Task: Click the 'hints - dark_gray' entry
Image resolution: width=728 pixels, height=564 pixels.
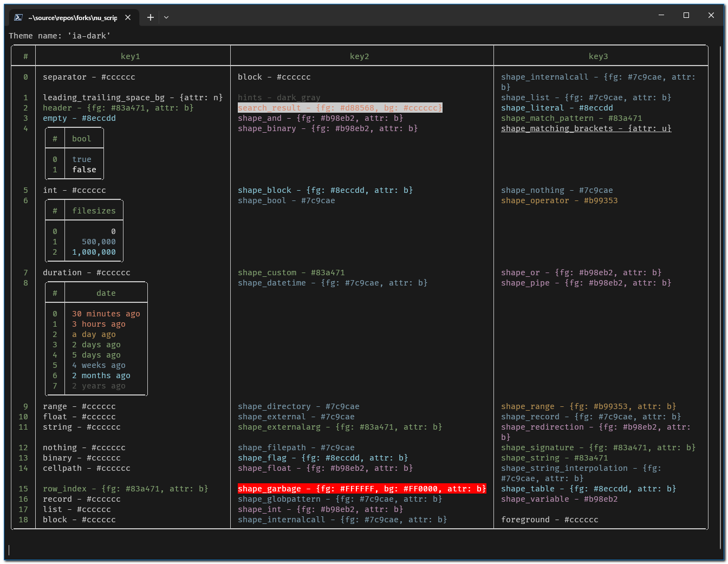Action: 279,98
